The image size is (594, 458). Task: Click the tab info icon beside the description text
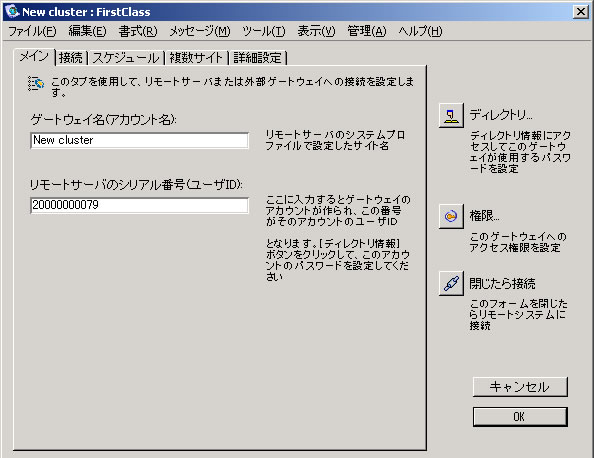coord(36,84)
